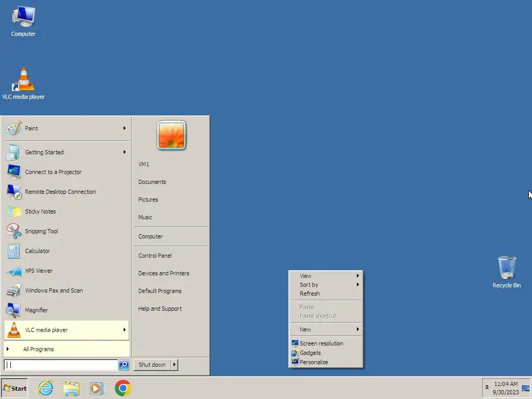Open Internet Explorer from taskbar
Viewport: 532px width, 399px height.
(x=46, y=388)
